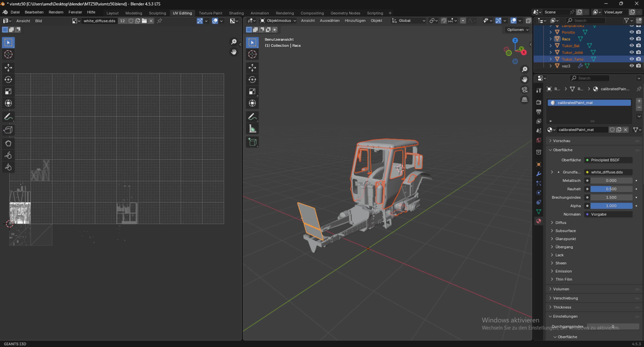Switch to the Texture Paint workspace tab
Viewport: 644px width, 347px height.
[210, 13]
